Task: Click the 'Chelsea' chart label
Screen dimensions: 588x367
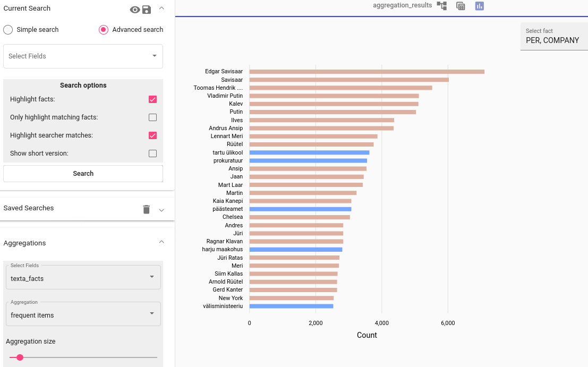Action: [233, 217]
